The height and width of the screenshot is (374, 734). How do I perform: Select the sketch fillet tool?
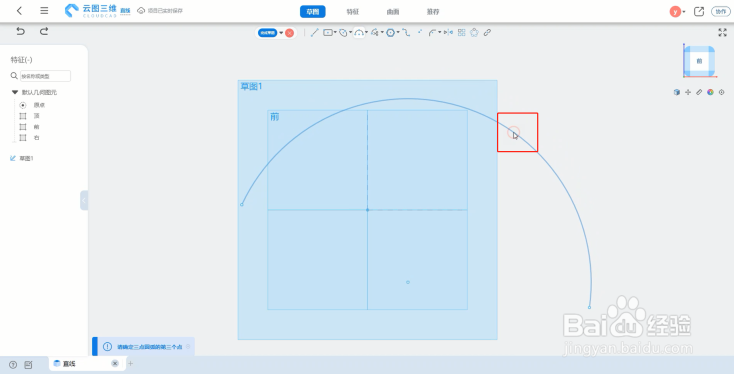(433, 33)
